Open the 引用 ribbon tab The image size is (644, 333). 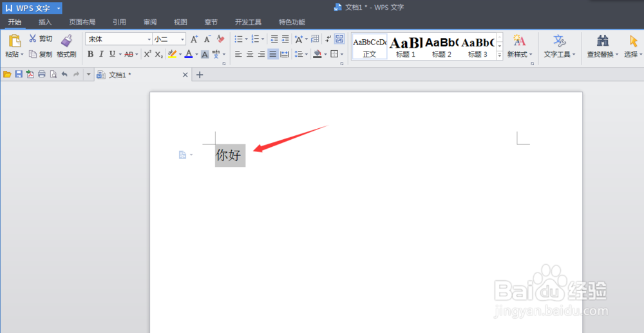pos(120,22)
